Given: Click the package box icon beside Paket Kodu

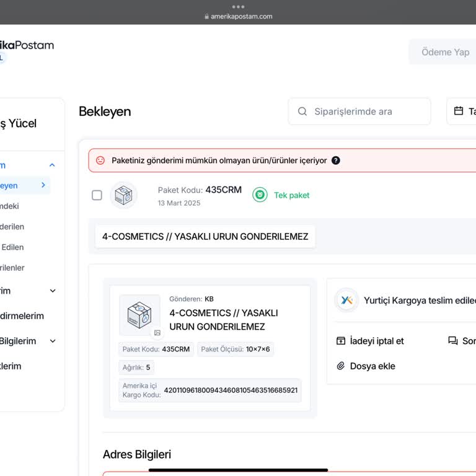Looking at the screenshot, I should pos(123,195).
